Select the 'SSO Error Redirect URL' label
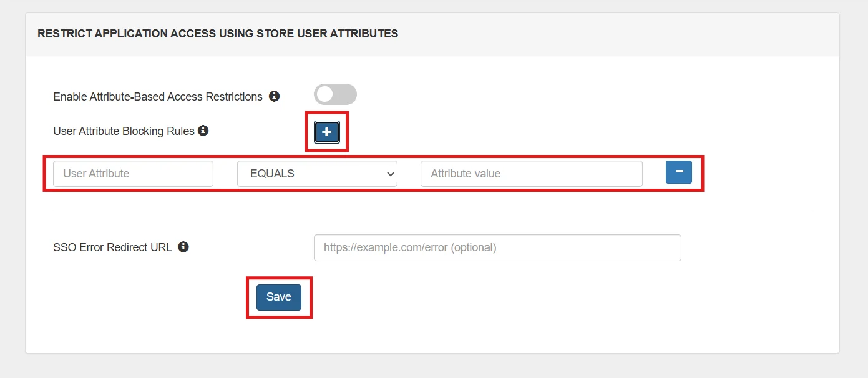 [113, 247]
